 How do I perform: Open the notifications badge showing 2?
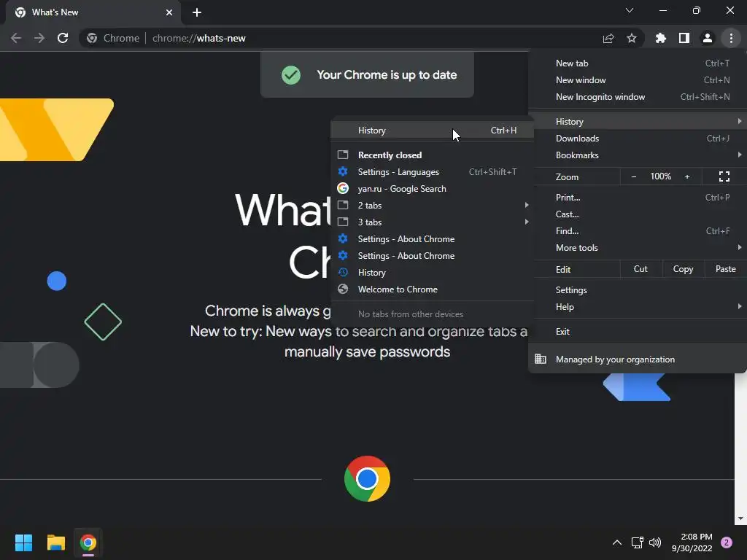[727, 542]
